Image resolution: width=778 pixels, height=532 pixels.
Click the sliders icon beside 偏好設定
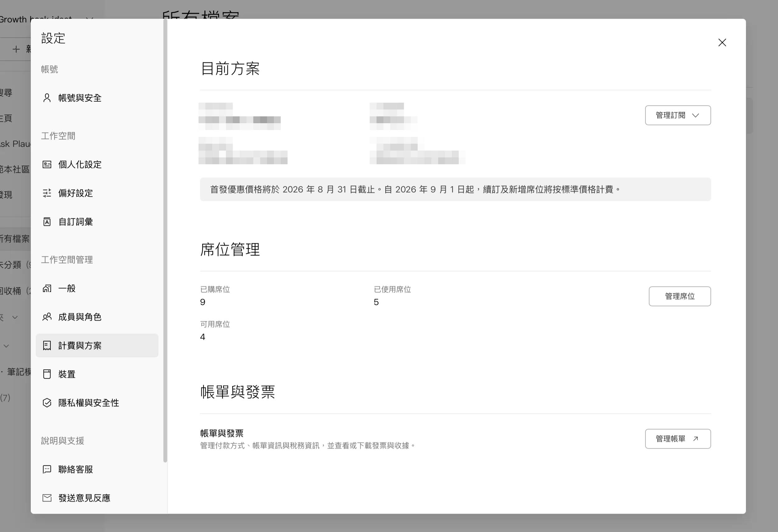pyautogui.click(x=47, y=193)
